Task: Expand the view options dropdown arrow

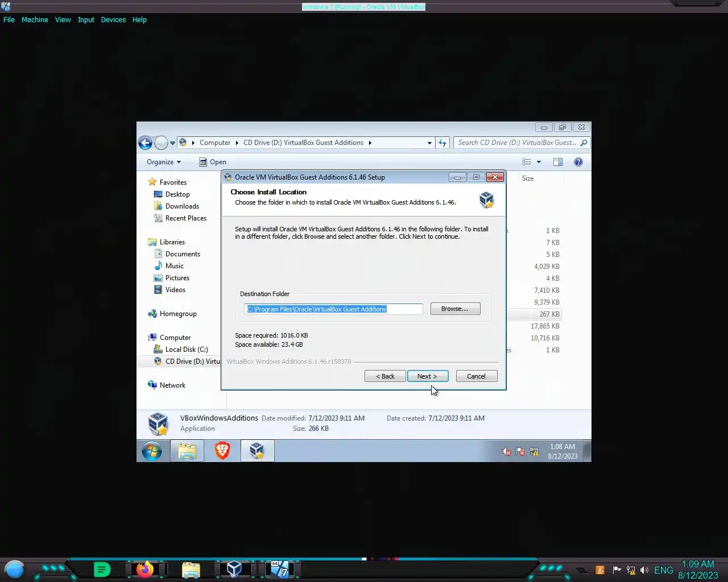Action: pyautogui.click(x=539, y=162)
